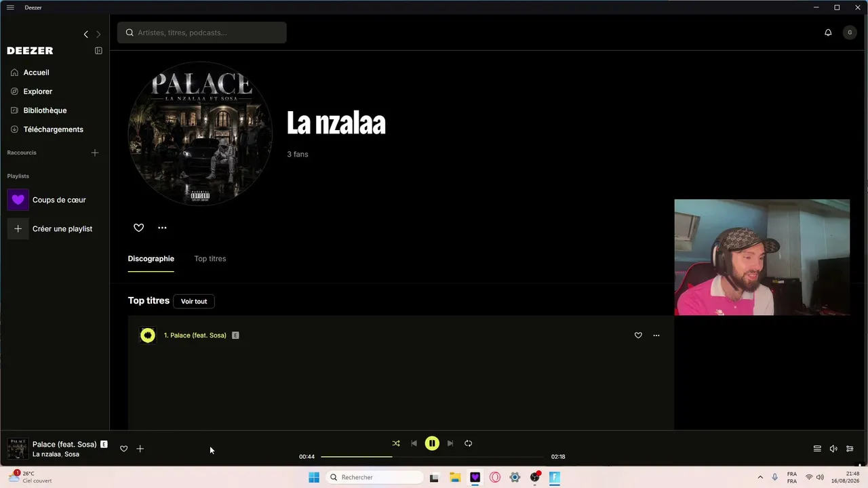The image size is (868, 488).
Task: Click the Windows taskbar search box
Action: point(375,477)
